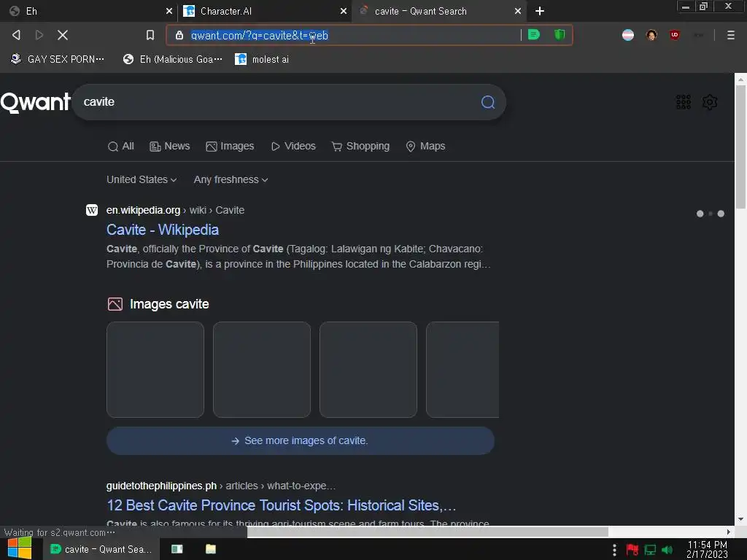Click the red flag tray icon
The width and height of the screenshot is (747, 560).
[632, 550]
